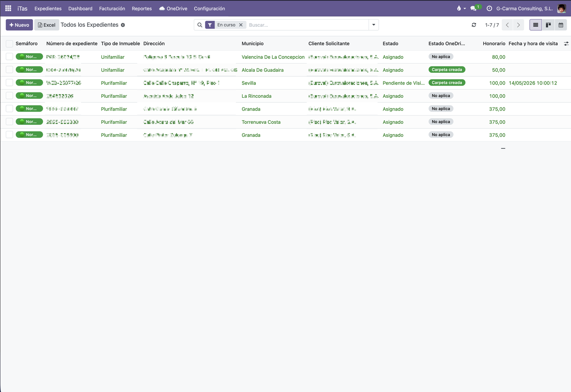Refresh the list with the reload icon
The width and height of the screenshot is (571, 392).
[474, 25]
